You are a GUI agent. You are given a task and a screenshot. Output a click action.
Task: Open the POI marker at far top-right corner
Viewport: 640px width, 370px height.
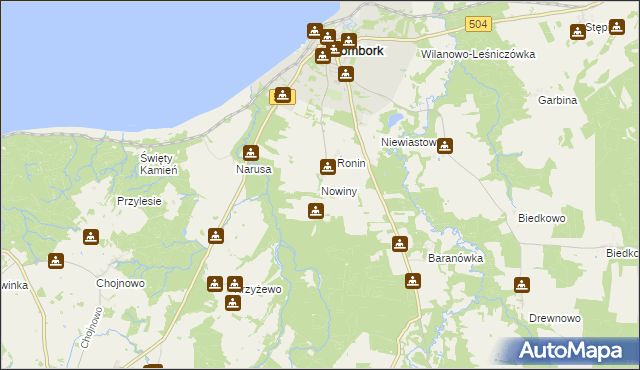click(x=616, y=27)
